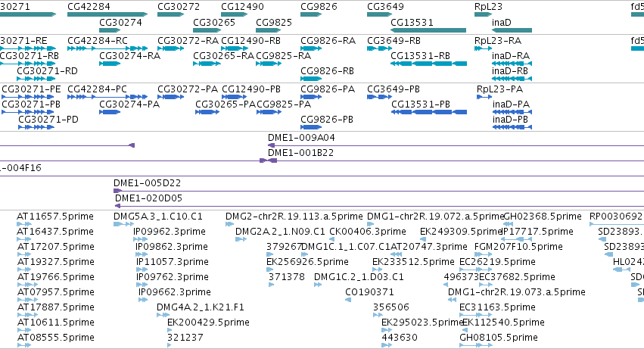Open the CG30272 gene label
Image resolution: width=644 pixels, height=349 pixels.
[x=179, y=7]
